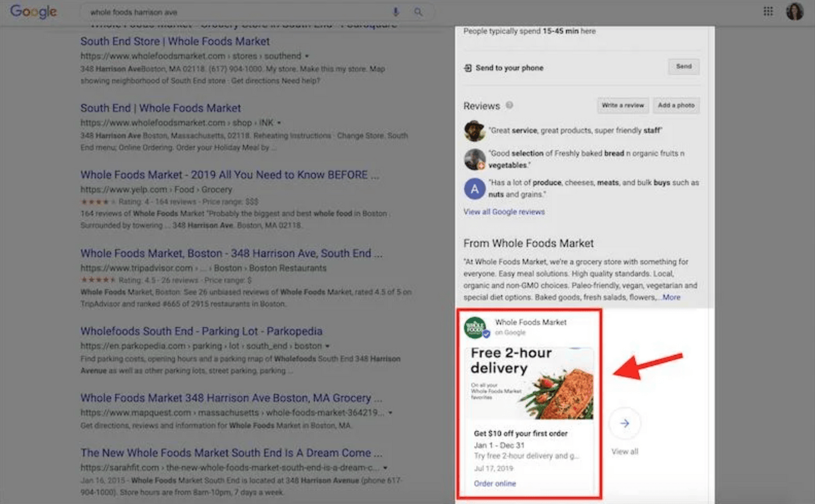Click 'Great service, great products' review
815x504 pixels.
(x=576, y=131)
